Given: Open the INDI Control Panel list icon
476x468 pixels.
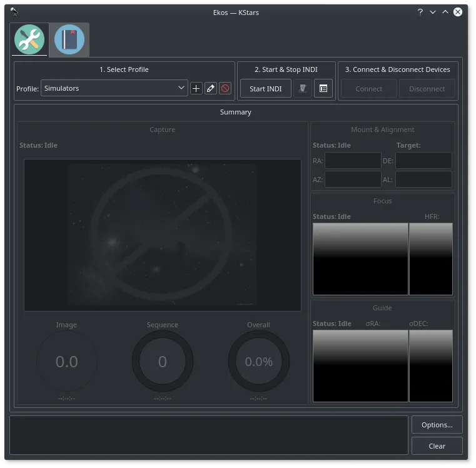Looking at the screenshot, I should [x=323, y=88].
